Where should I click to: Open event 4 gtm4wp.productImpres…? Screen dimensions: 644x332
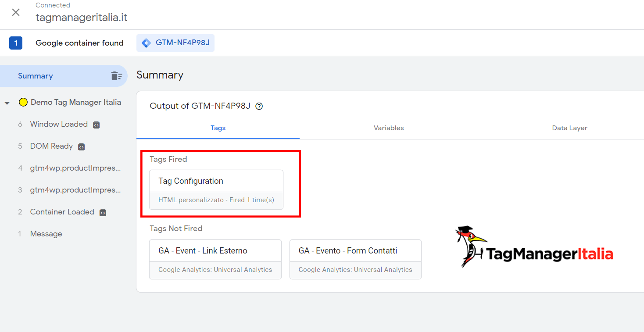pos(75,168)
